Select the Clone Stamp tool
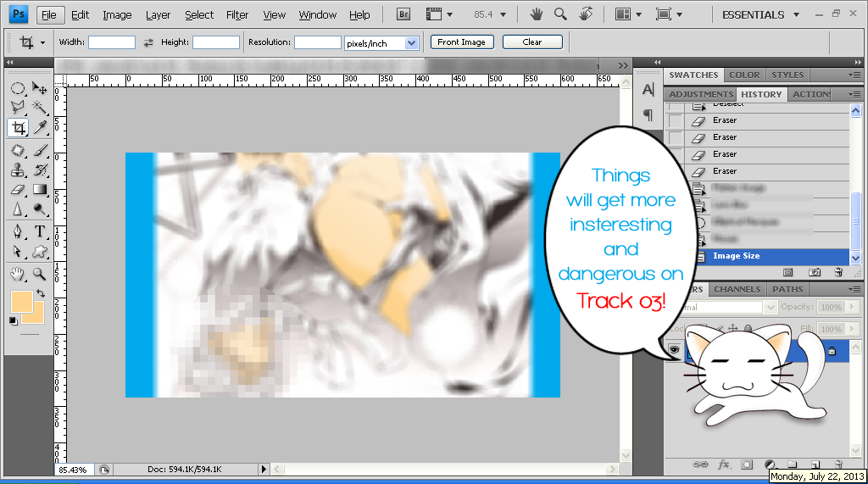This screenshot has width=868, height=484. pos(18,170)
